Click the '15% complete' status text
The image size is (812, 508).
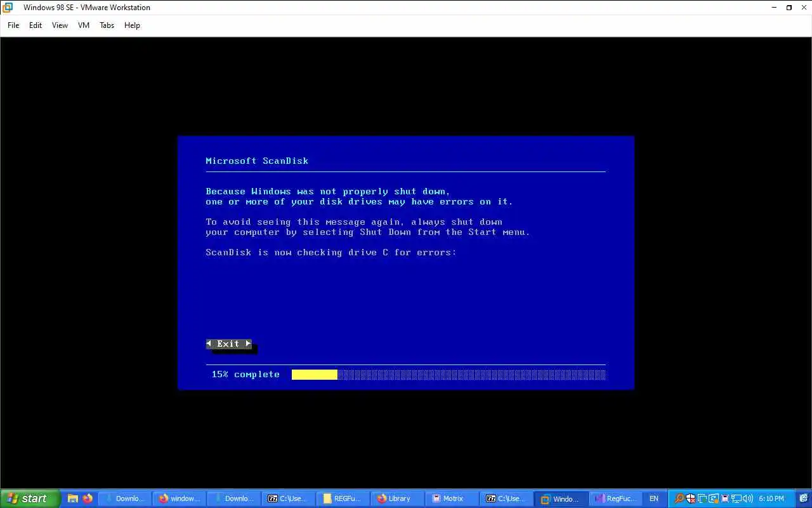246,375
